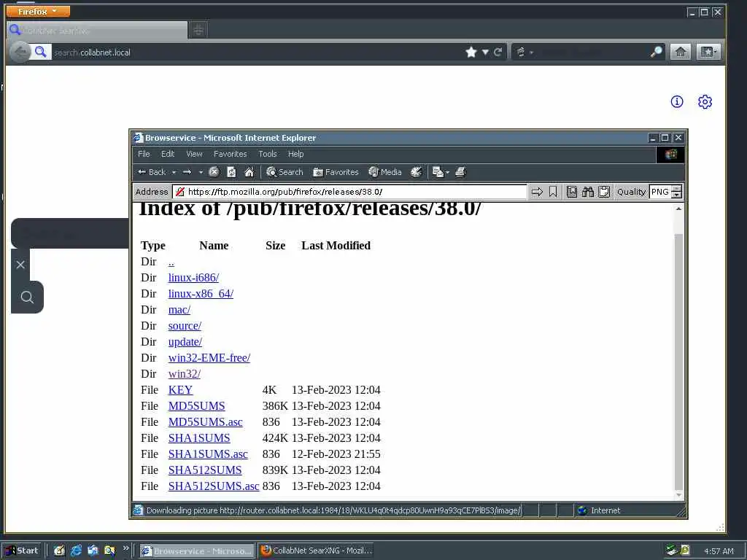Click the Browservice address bar URL field

tap(349, 192)
